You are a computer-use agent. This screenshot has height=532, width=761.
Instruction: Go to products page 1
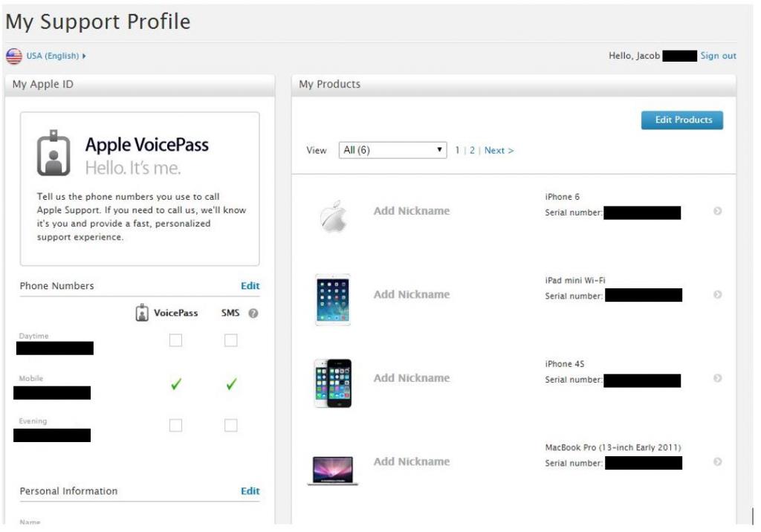[457, 151]
